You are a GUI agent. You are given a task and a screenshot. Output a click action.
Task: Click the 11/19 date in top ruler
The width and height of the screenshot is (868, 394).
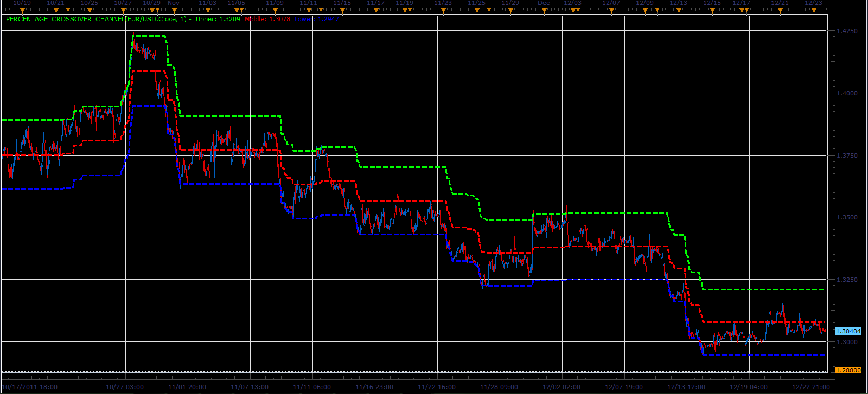coord(404,3)
